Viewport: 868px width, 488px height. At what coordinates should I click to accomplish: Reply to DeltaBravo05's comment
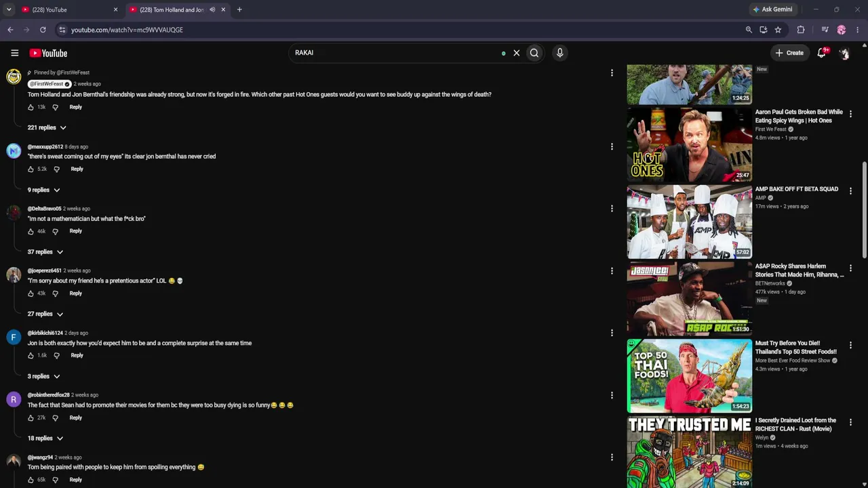coord(75,231)
